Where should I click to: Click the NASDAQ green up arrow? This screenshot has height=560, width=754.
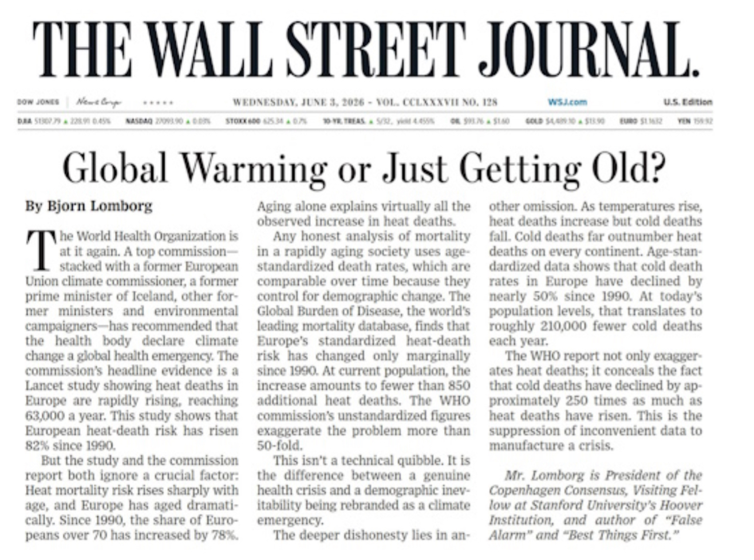point(188,121)
